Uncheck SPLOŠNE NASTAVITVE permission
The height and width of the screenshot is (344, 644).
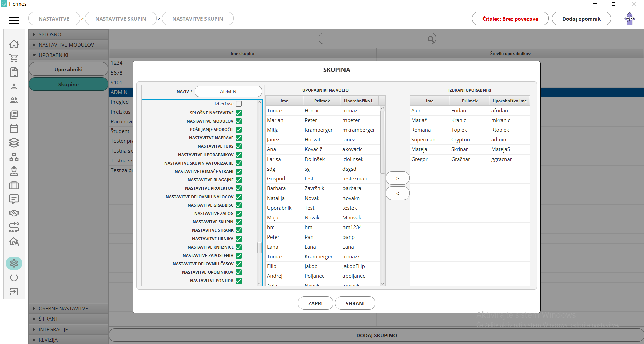[x=239, y=113]
